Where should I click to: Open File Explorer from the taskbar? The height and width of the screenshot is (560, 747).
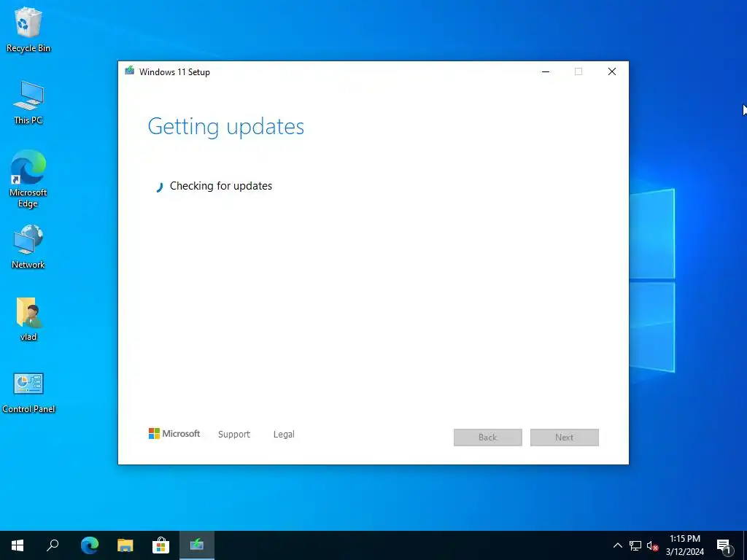125,545
